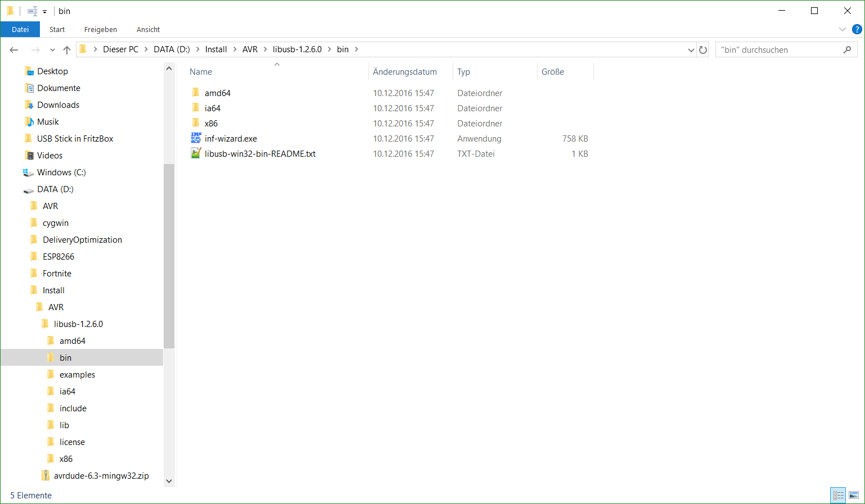Click the avrdude-6.3-mingw32.zip archive icon

click(46, 475)
